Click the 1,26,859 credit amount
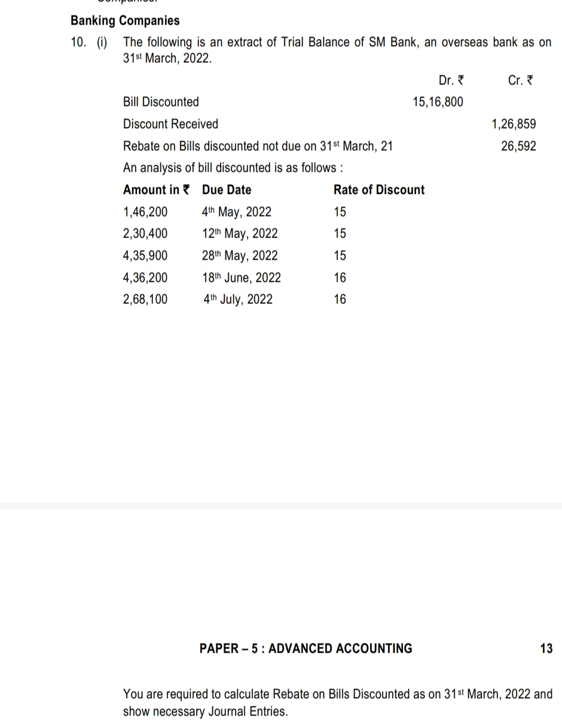The height and width of the screenshot is (728, 562). 514,124
